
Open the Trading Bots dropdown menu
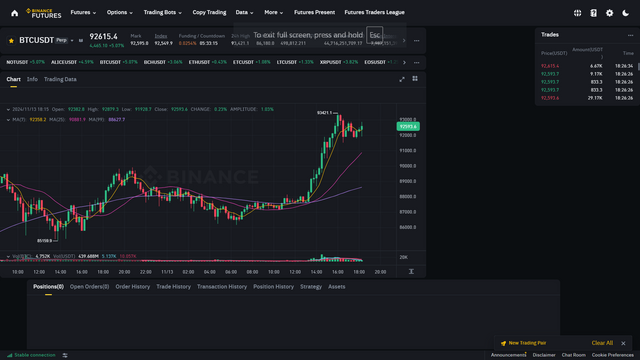tap(162, 13)
